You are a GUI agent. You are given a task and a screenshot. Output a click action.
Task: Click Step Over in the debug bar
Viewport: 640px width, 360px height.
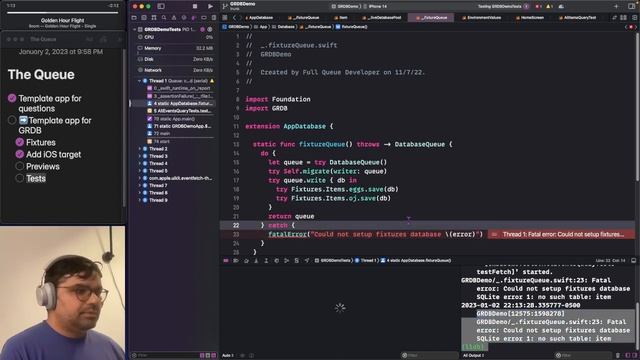point(246,260)
